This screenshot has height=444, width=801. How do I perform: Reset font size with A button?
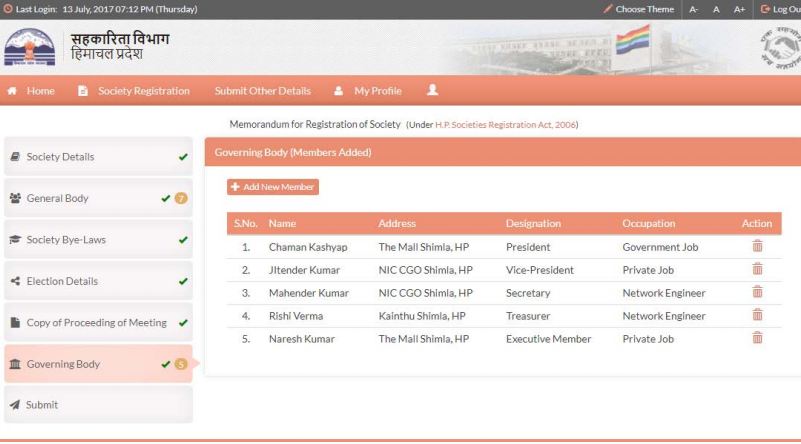point(716,9)
